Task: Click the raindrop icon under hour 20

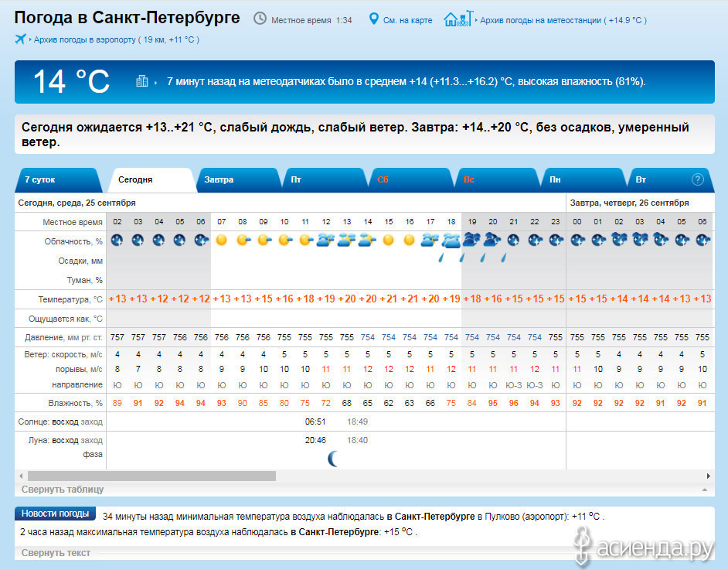Action: pos(483,258)
